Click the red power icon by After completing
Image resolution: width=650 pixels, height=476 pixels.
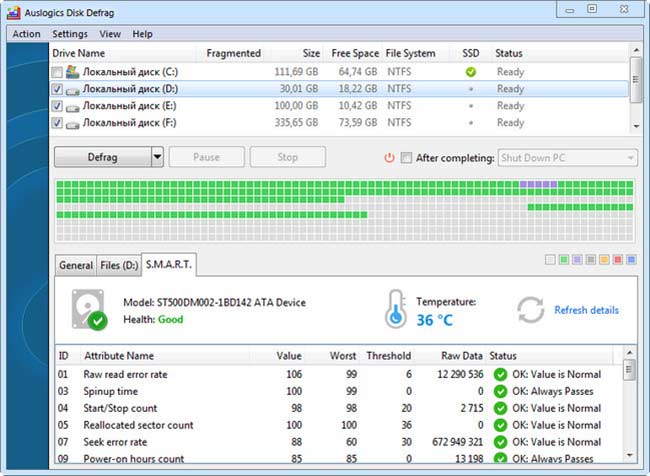(389, 158)
